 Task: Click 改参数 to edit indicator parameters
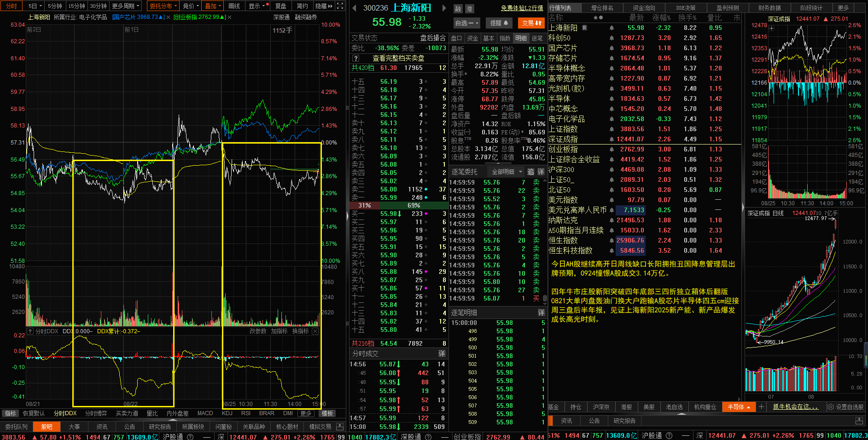pos(258,331)
